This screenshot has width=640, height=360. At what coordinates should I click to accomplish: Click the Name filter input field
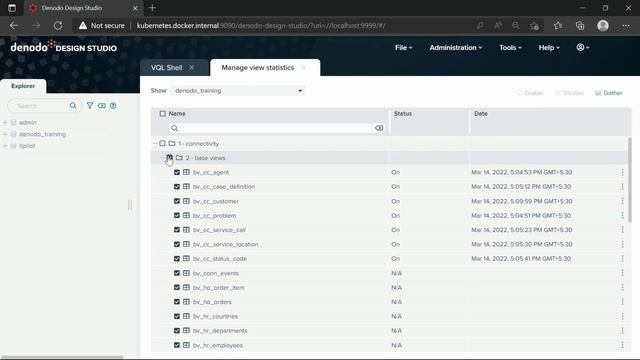[277, 128]
